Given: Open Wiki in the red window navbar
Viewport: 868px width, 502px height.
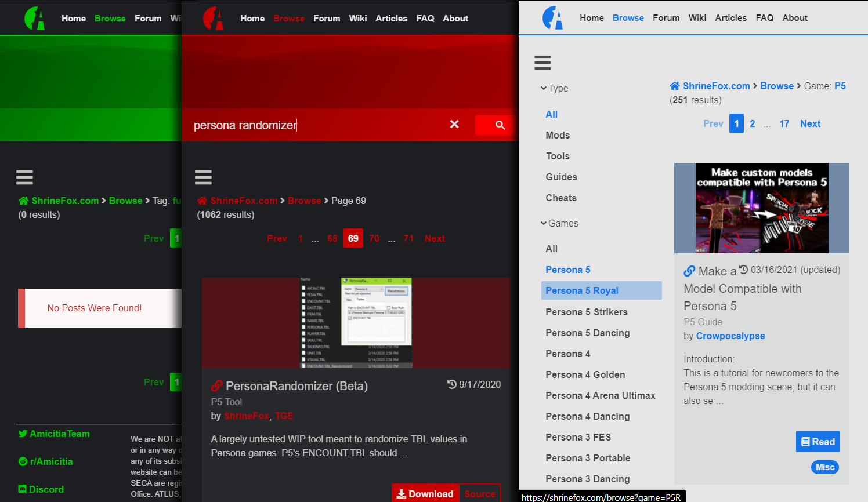Looking at the screenshot, I should click(x=358, y=18).
